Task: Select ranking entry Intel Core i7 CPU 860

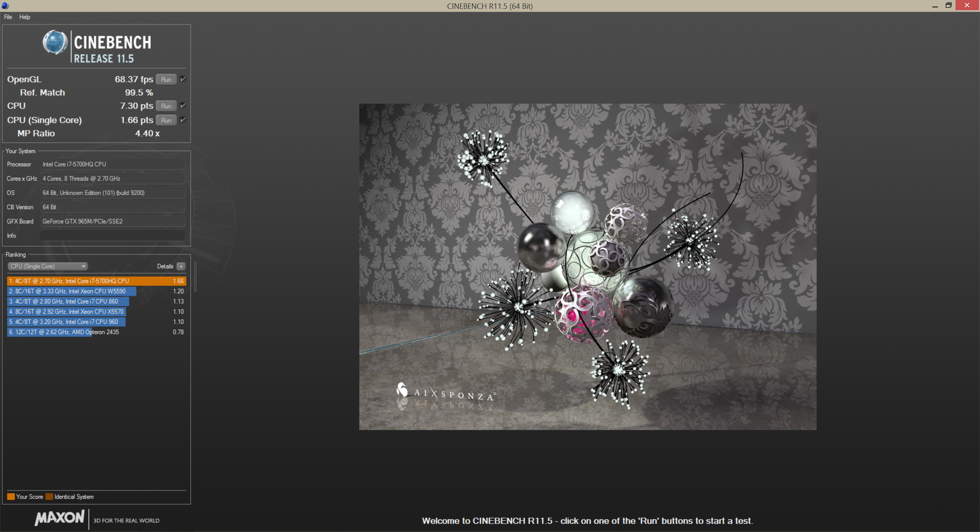Action: 96,301
